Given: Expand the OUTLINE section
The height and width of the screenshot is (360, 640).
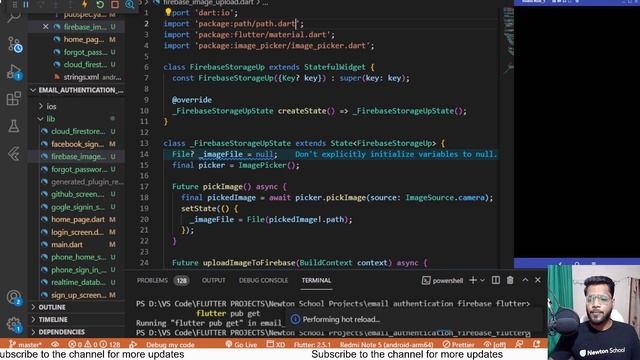Looking at the screenshot, I should [77, 307].
